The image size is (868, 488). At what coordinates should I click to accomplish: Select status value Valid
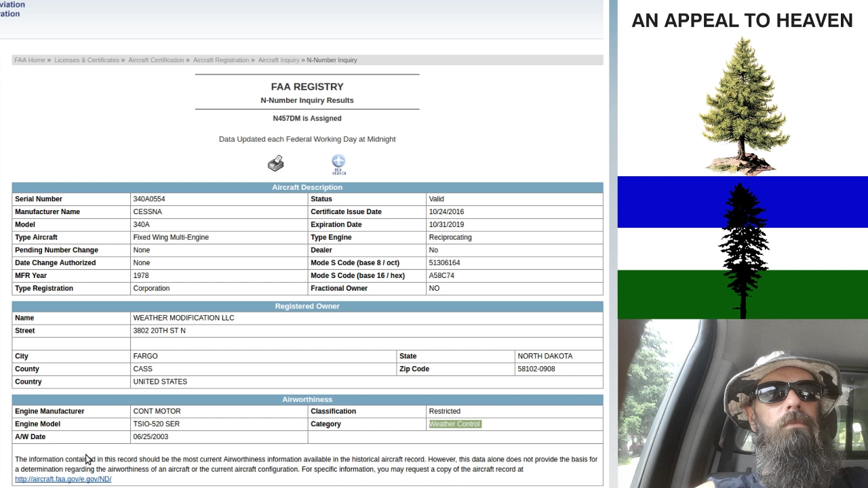pos(436,199)
